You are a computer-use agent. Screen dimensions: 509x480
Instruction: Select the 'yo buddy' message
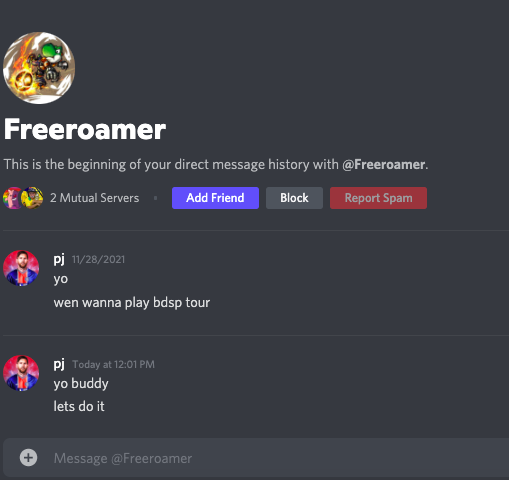pos(81,384)
